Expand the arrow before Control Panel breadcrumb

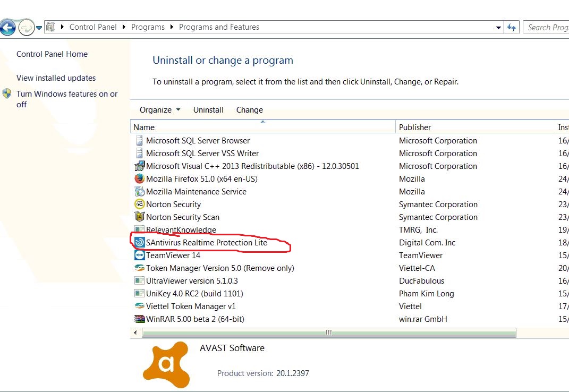click(62, 27)
